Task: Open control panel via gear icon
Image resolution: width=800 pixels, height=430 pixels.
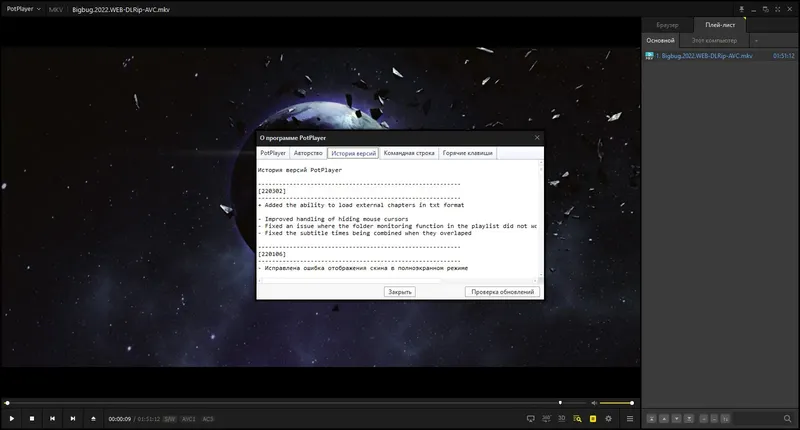Action: tap(608, 419)
